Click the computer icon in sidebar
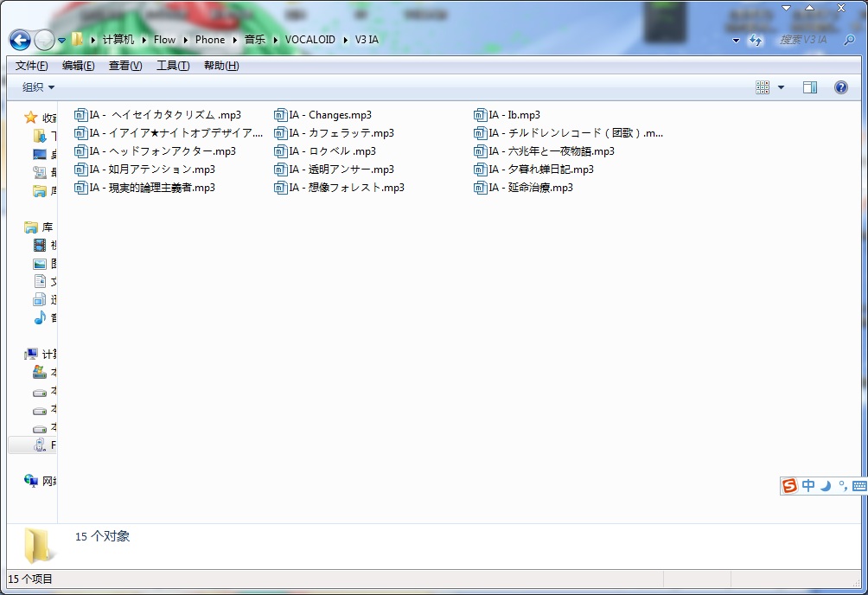 (x=31, y=354)
